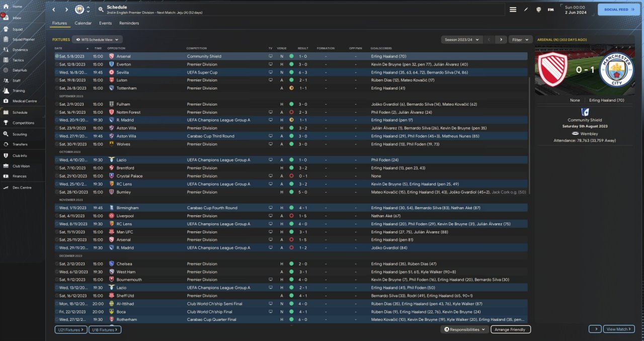This screenshot has height=341, width=644.
Task: Click the search magnifier next to Schedule
Action: pos(101,10)
